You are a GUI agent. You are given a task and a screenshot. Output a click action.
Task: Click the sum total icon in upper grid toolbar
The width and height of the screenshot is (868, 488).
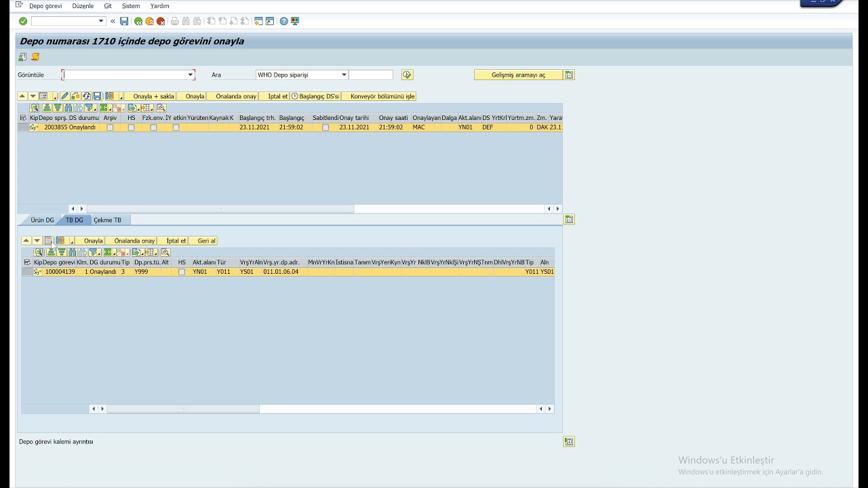click(103, 108)
